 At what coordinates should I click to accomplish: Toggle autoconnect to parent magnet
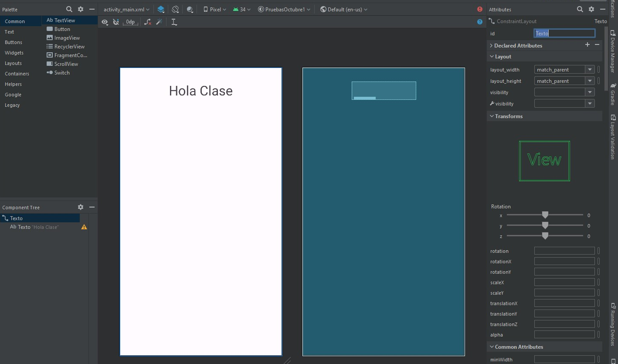click(116, 22)
